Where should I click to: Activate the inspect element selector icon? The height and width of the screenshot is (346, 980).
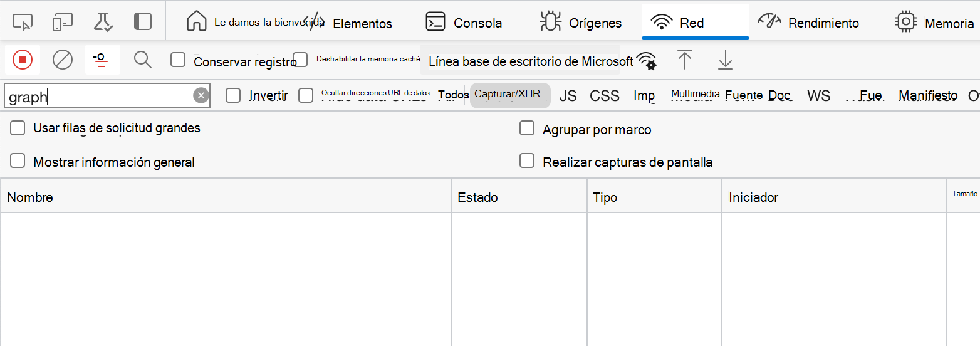click(23, 23)
